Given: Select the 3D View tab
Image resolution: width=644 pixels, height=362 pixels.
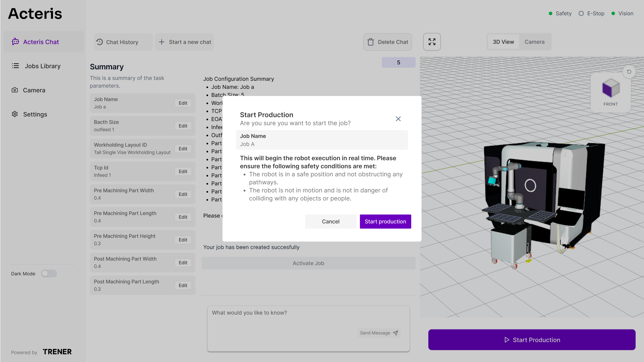Looking at the screenshot, I should pos(503,42).
